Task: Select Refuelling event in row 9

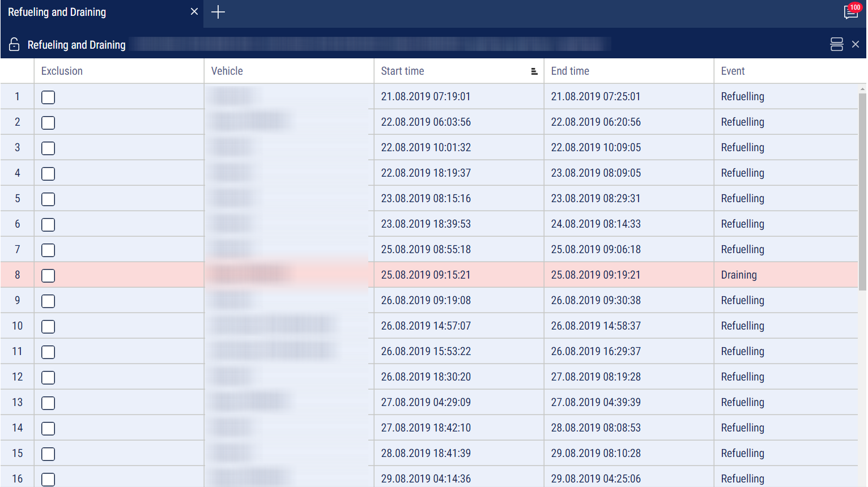Action: (x=742, y=300)
